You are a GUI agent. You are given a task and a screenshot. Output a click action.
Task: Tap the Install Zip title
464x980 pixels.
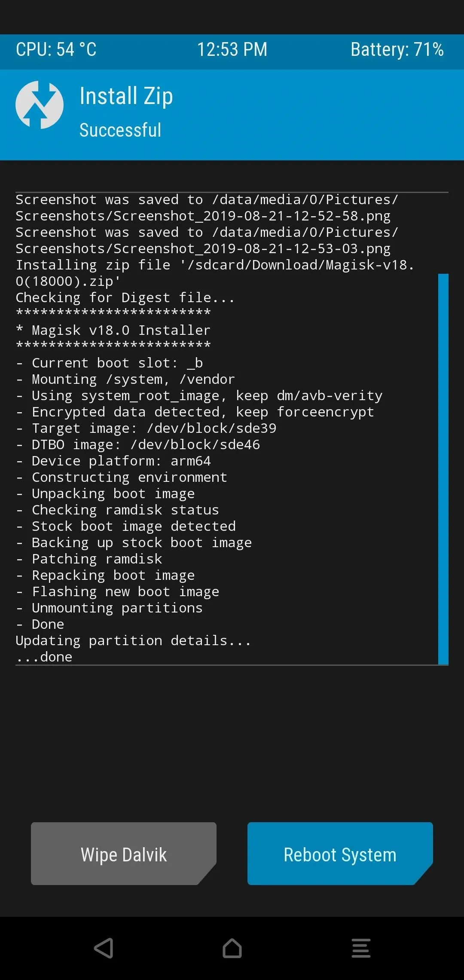(x=126, y=96)
